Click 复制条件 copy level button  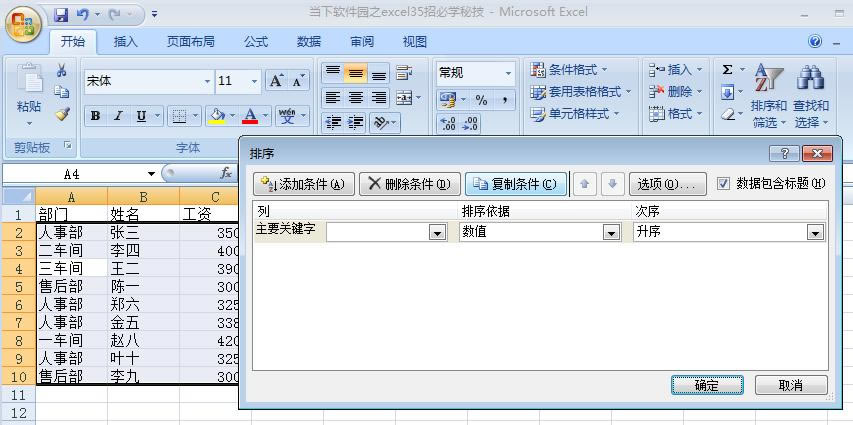(515, 184)
